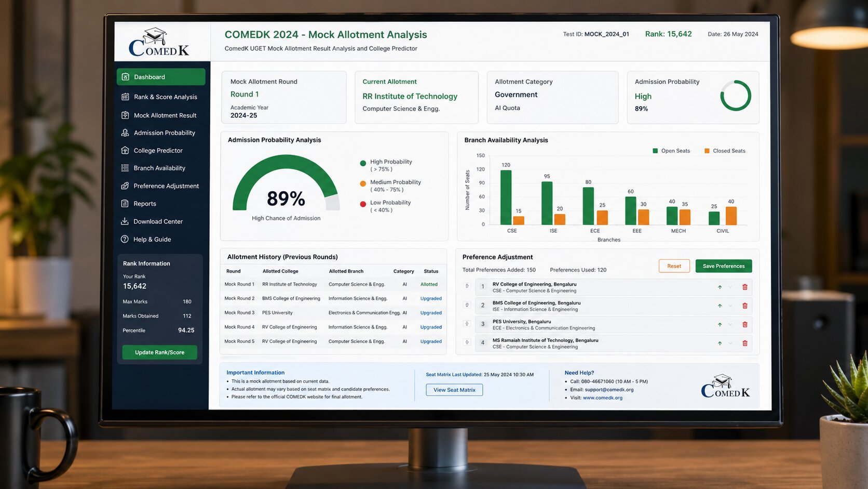Click the drag handle for preference 1
This screenshot has height=489, width=868.
pos(467,286)
